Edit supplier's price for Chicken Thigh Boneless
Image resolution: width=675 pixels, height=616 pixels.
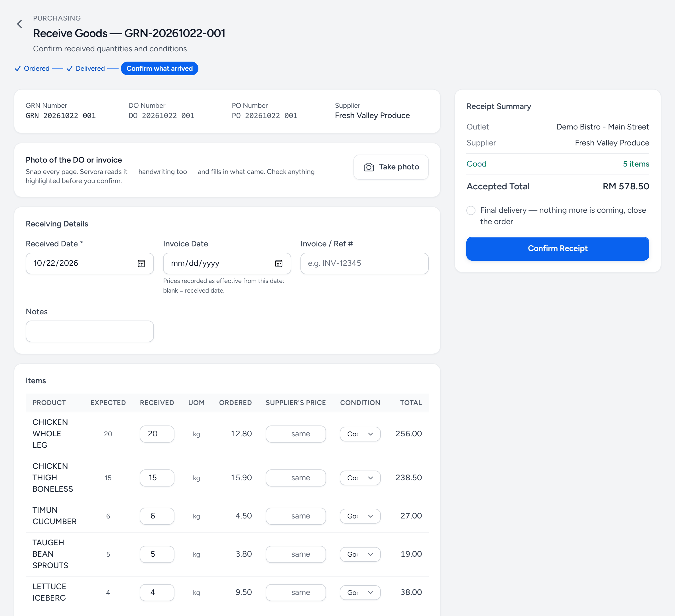click(x=296, y=478)
